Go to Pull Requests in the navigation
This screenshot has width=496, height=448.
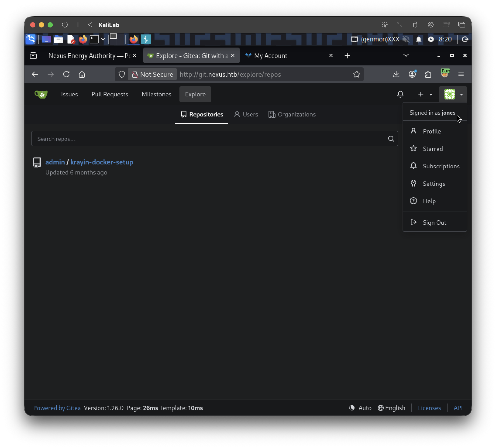(110, 94)
